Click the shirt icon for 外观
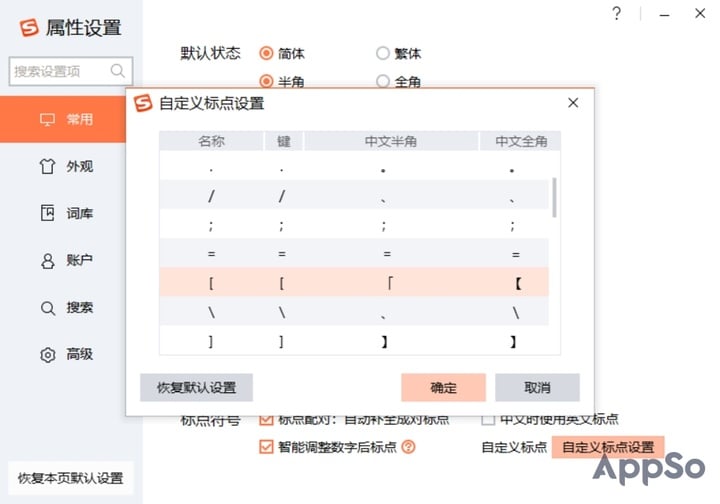The image size is (720, 504). tap(47, 166)
